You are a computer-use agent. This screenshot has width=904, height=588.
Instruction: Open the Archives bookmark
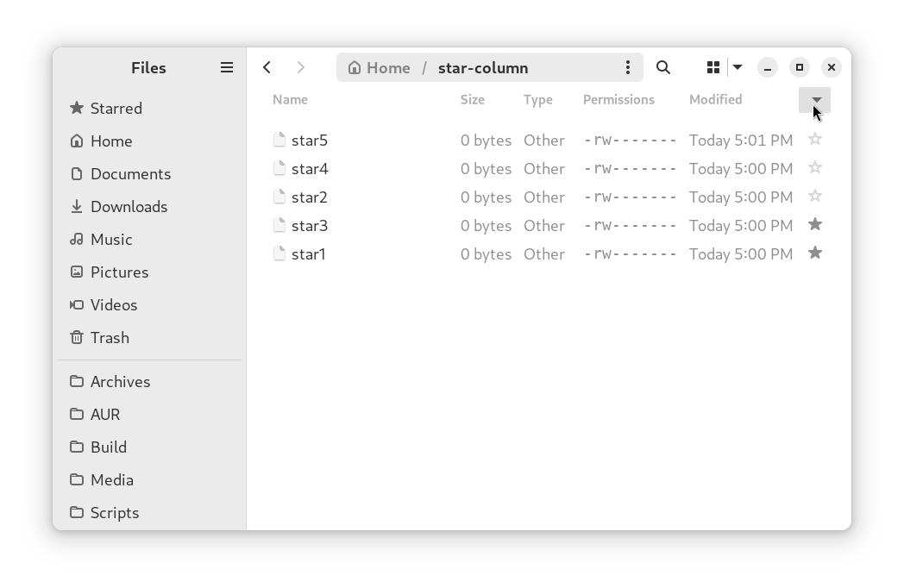pos(149,382)
